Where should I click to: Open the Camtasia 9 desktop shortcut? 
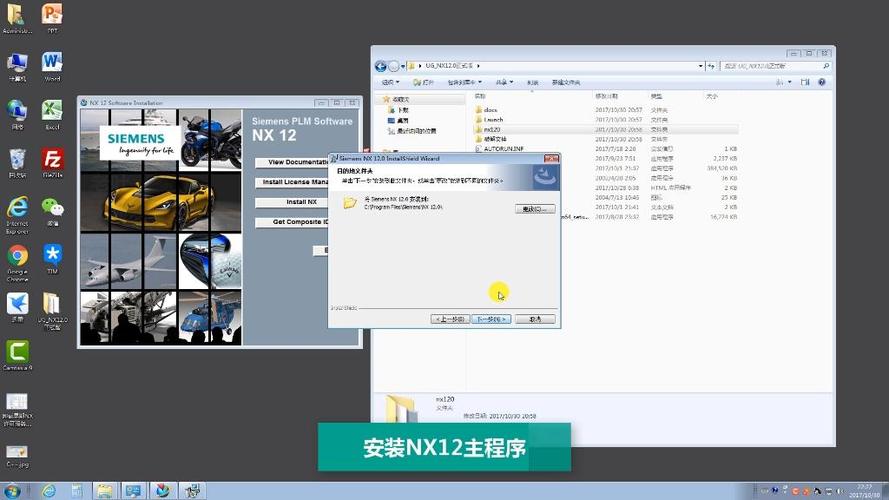click(x=18, y=355)
